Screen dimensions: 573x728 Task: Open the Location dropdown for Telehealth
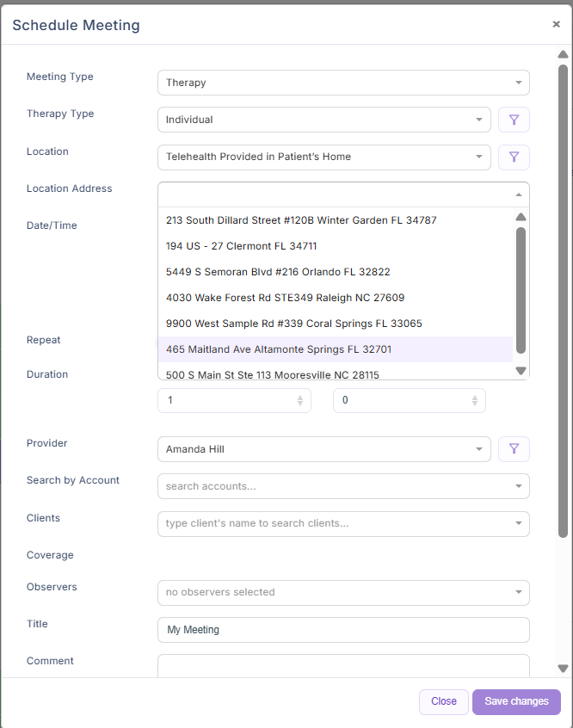(x=323, y=157)
